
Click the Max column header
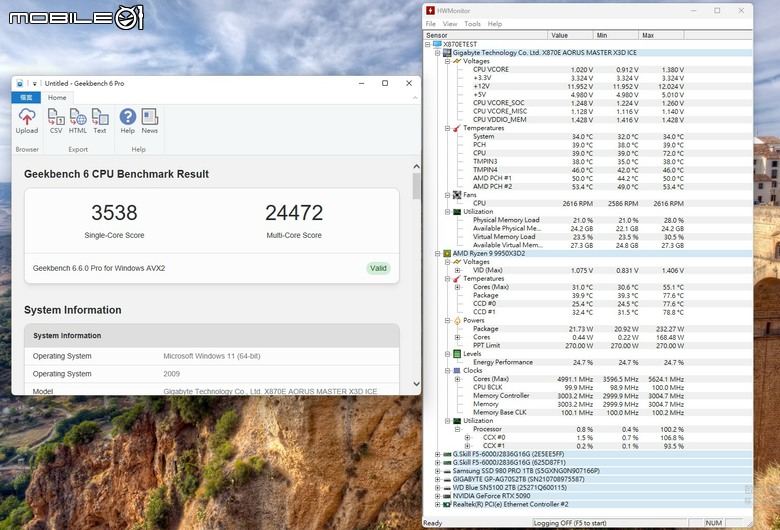point(661,35)
